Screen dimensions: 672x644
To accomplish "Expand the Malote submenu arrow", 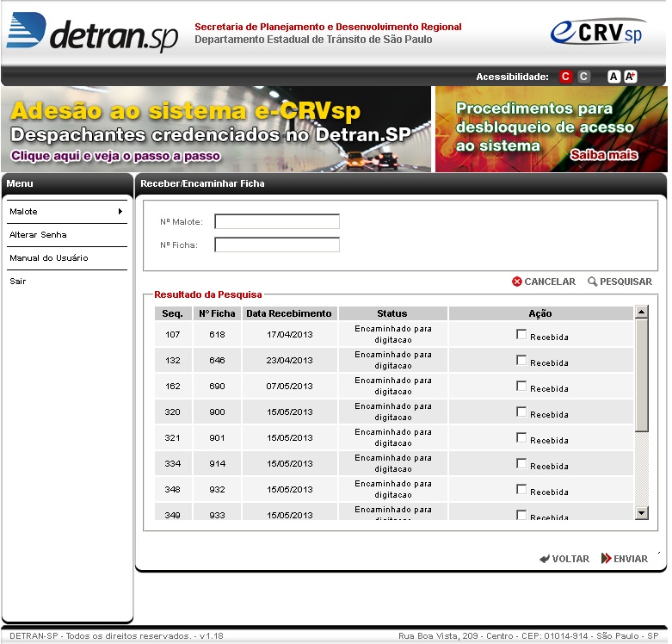I will [x=120, y=212].
